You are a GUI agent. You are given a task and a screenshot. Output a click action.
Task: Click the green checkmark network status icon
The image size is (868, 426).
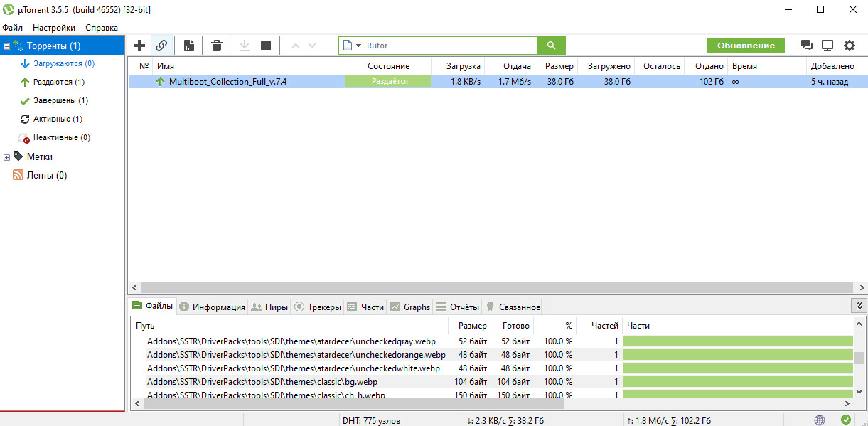[x=845, y=420]
